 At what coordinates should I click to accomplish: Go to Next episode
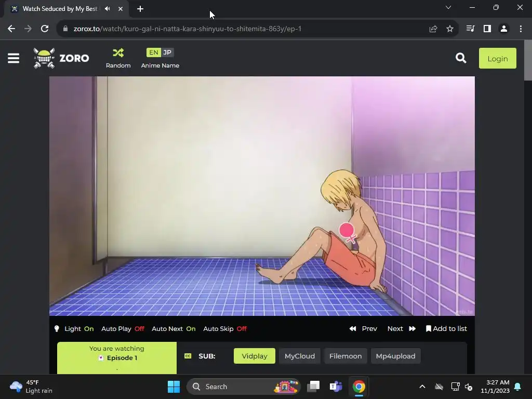(402, 329)
